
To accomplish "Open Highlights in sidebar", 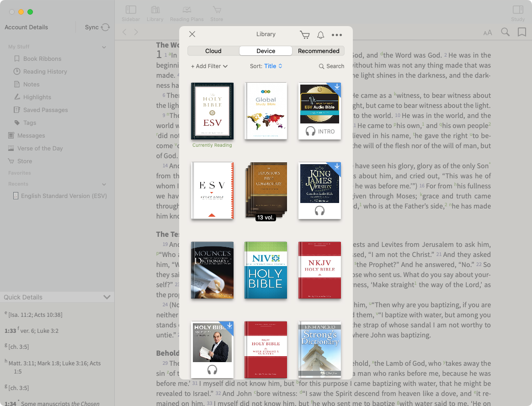I will [x=37, y=97].
